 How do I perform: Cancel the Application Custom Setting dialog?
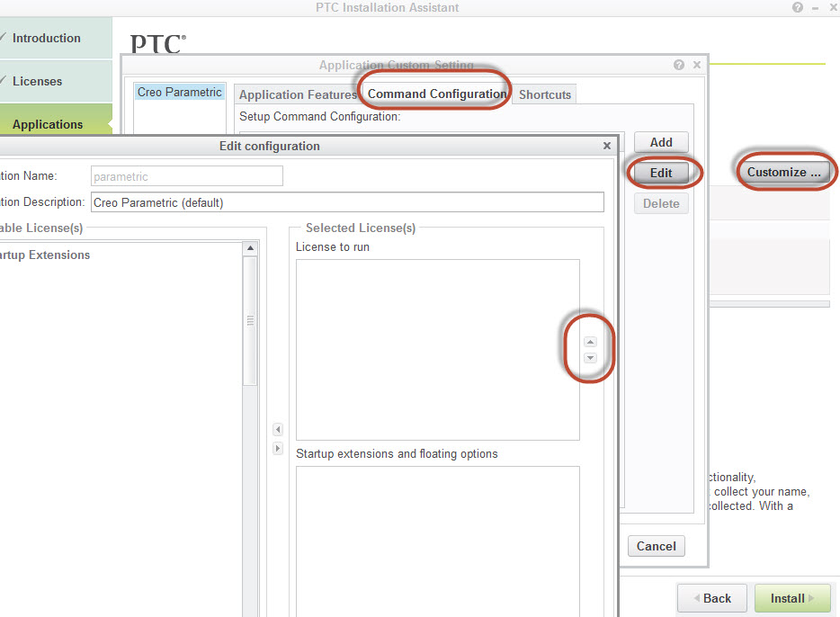[657, 546]
